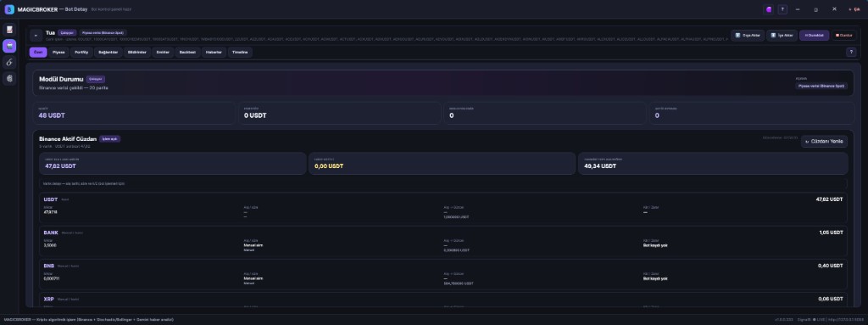Open the Portföy tab
868x325 pixels.
[81, 52]
